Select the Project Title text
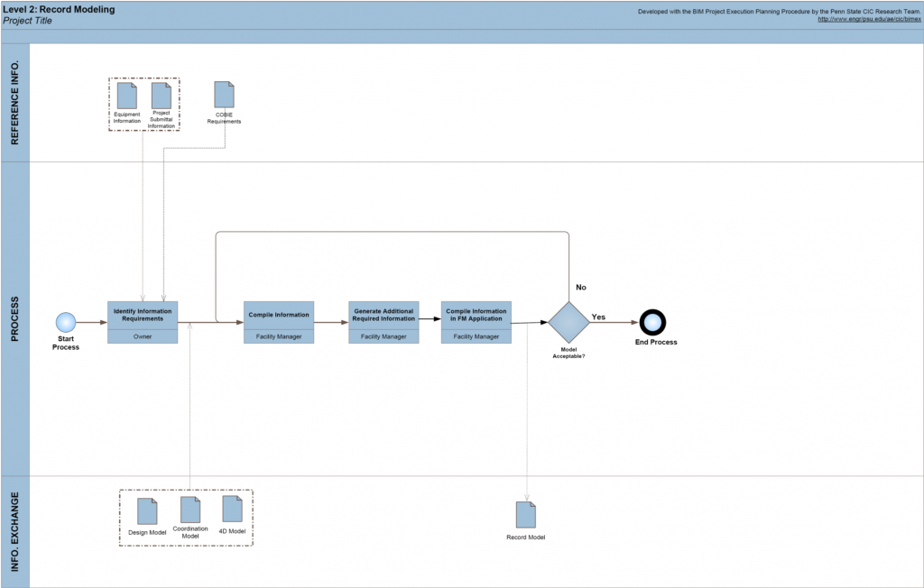Screen dimensions: 924x588 pyautogui.click(x=28, y=21)
